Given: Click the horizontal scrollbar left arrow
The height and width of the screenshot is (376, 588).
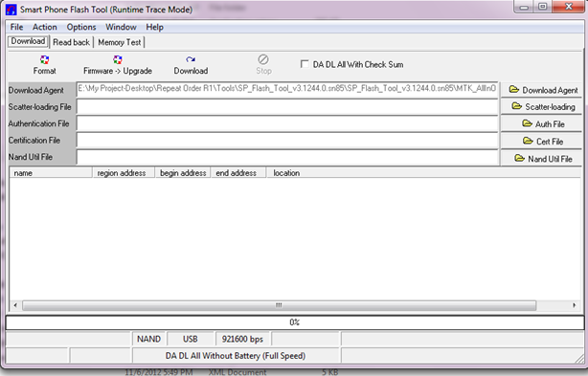Looking at the screenshot, I should pyautogui.click(x=15, y=305).
